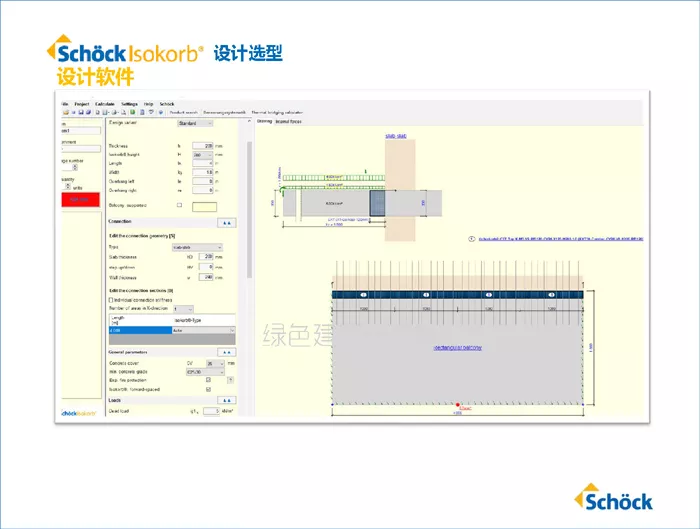This screenshot has height=529, width=700.
Task: Open the Isokorb height dropdown
Action: click(203, 155)
